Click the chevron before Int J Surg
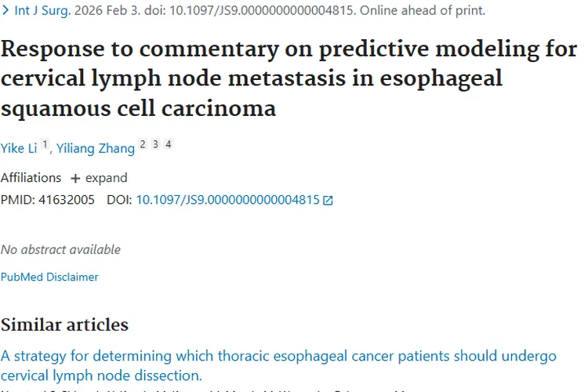Image resolution: width=588 pixels, height=392 pixels. (5, 11)
